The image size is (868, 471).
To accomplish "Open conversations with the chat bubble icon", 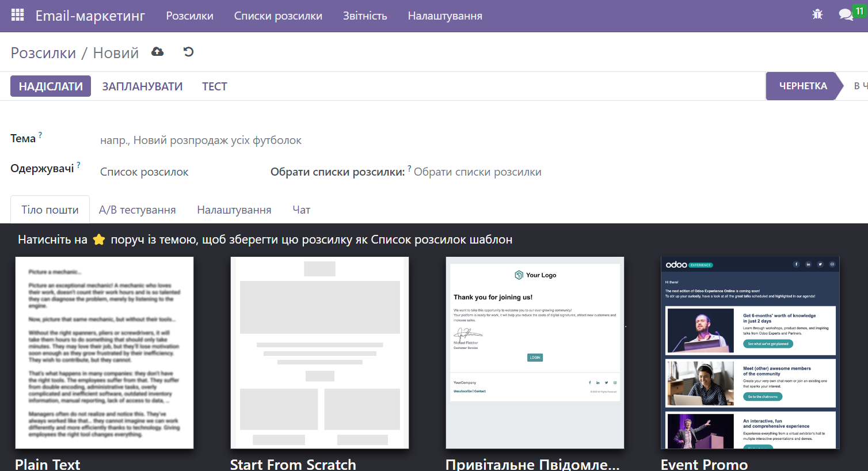I will (x=846, y=14).
